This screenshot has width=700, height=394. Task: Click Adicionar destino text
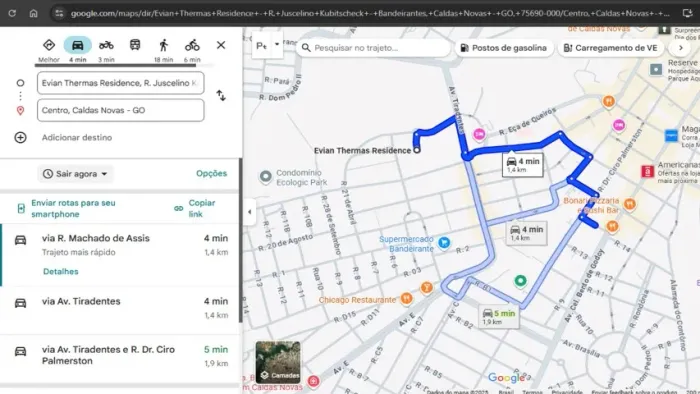coord(77,137)
